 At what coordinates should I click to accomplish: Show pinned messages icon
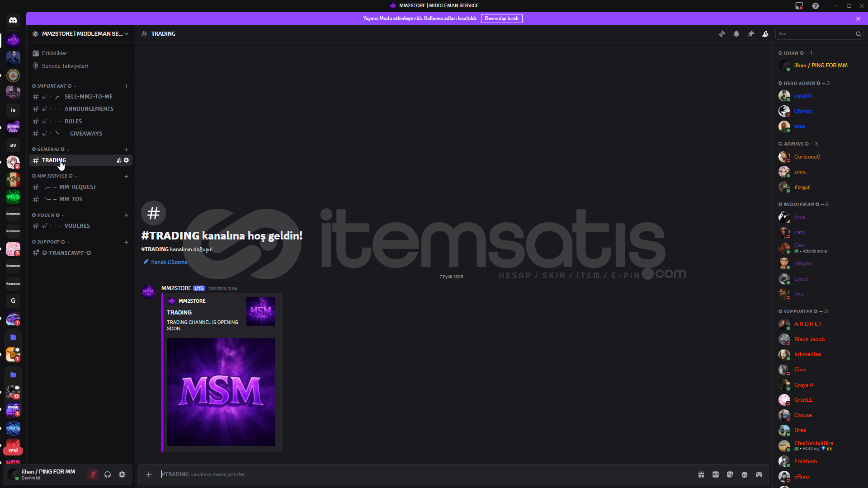click(751, 34)
